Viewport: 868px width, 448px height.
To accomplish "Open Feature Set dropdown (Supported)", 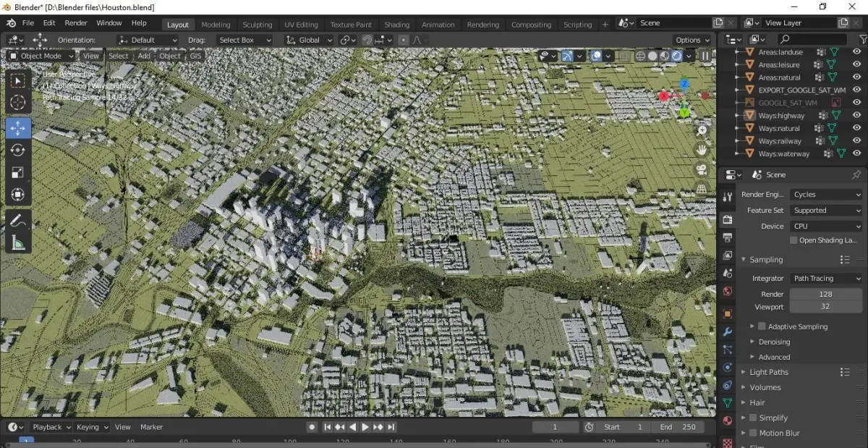I will click(x=826, y=210).
